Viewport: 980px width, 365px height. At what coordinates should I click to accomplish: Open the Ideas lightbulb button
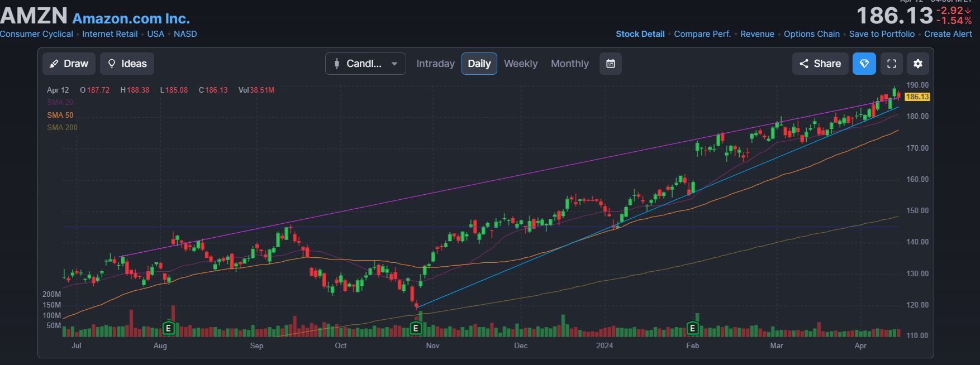[127, 64]
